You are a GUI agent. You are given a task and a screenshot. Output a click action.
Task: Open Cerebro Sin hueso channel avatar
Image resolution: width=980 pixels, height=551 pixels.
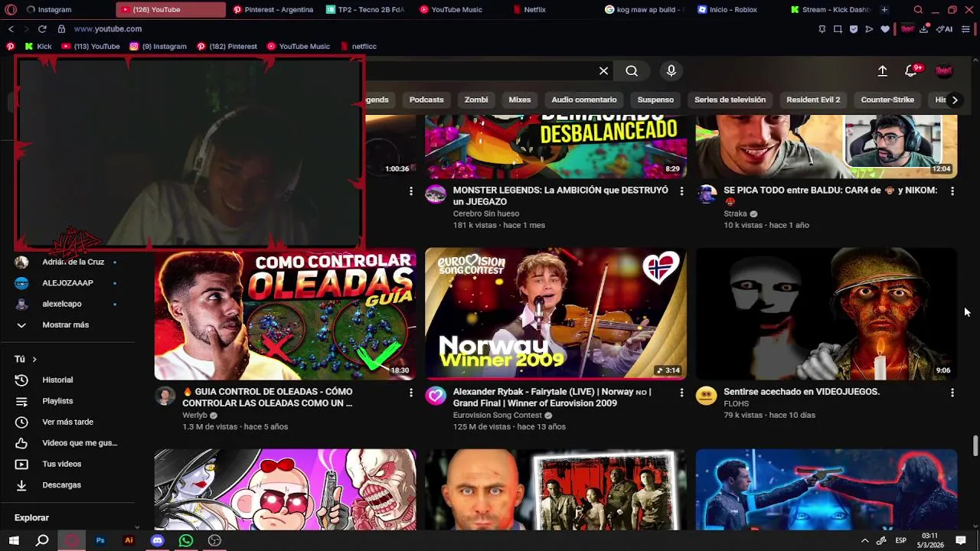pos(436,194)
